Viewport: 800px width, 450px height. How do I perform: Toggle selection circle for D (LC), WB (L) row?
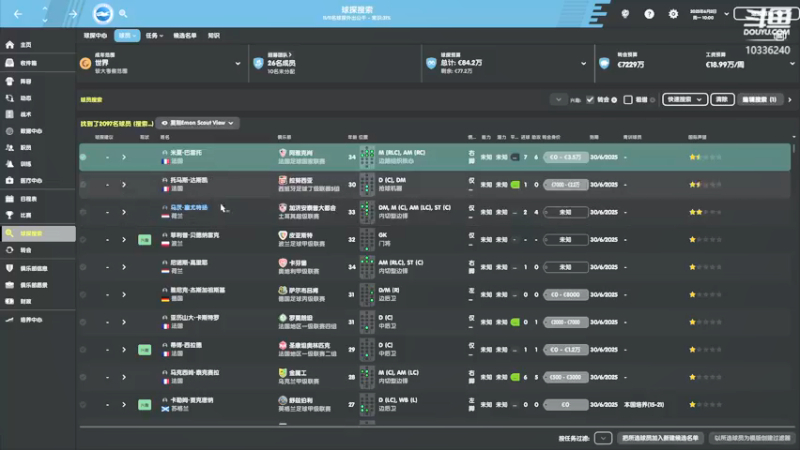click(x=83, y=405)
